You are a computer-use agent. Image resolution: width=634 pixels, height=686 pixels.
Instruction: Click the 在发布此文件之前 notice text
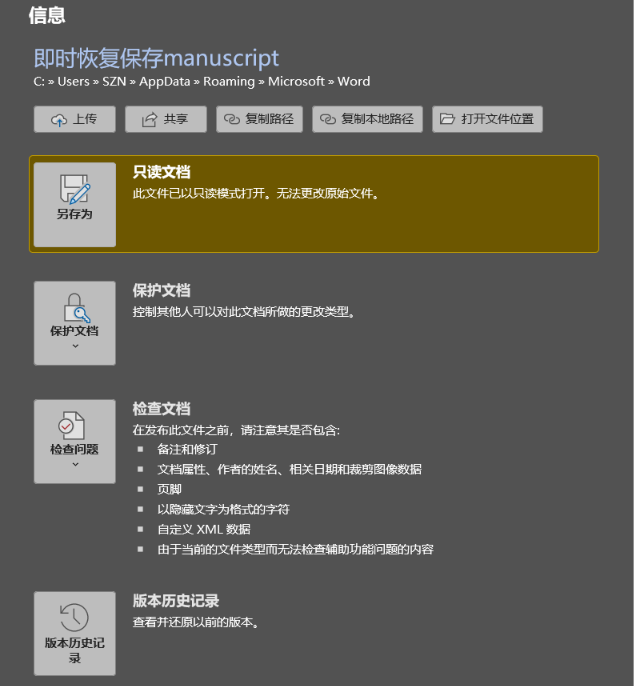(x=236, y=430)
